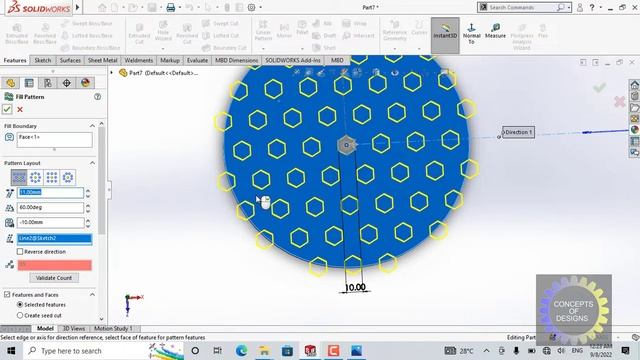This screenshot has height=360, width=640.
Task: Click the Face<1> Fill Boundary selection box
Action: click(x=55, y=140)
